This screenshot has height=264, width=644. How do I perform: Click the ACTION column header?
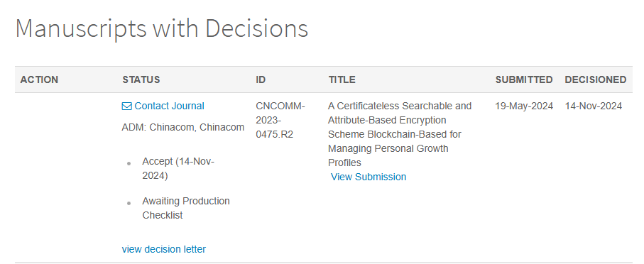point(40,79)
